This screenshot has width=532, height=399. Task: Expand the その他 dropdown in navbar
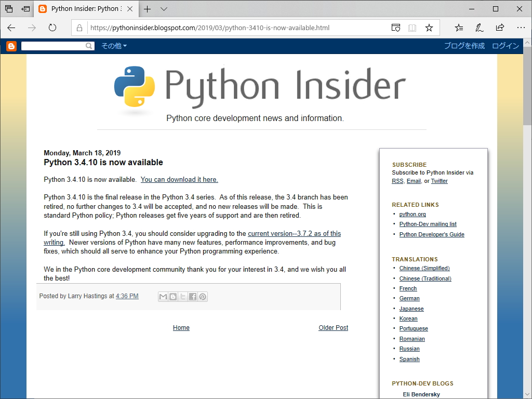point(114,46)
